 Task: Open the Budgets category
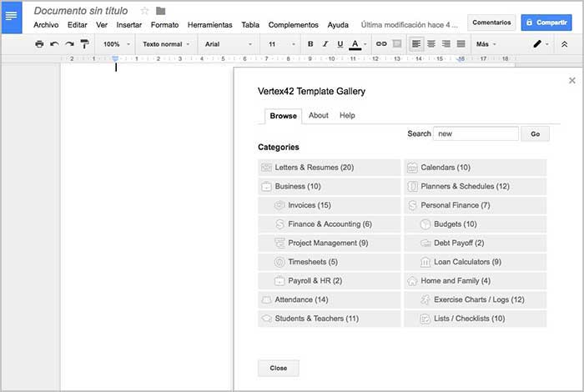476,224
